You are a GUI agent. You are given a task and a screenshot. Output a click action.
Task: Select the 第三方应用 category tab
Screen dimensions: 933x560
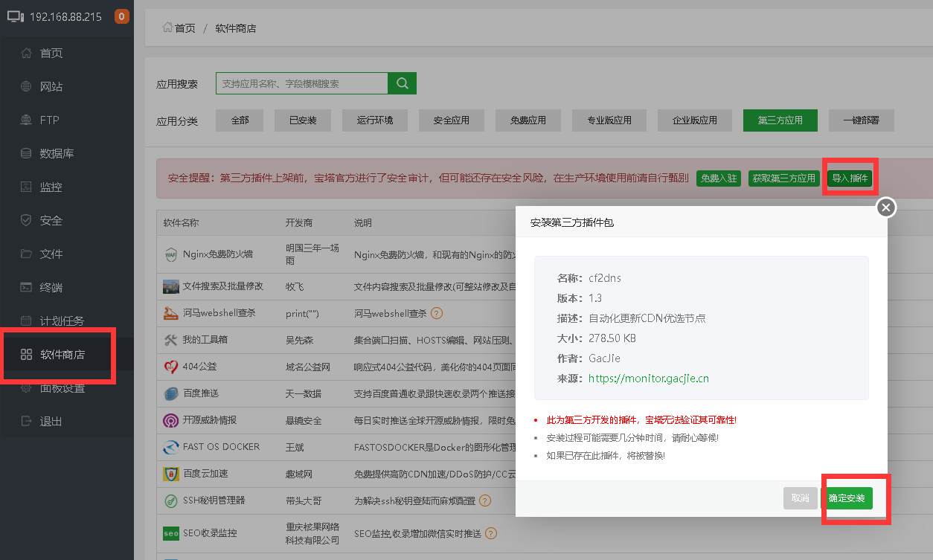780,120
